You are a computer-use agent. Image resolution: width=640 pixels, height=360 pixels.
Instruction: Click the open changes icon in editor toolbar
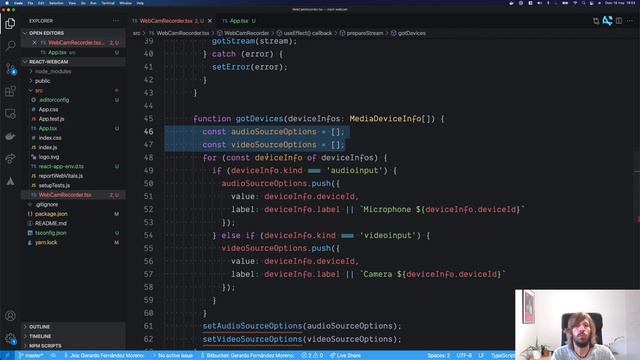pos(596,21)
